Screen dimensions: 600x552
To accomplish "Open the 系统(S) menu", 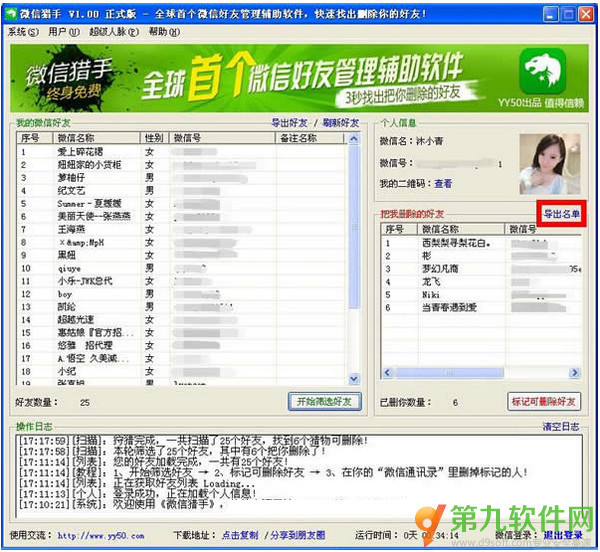I will point(23,32).
